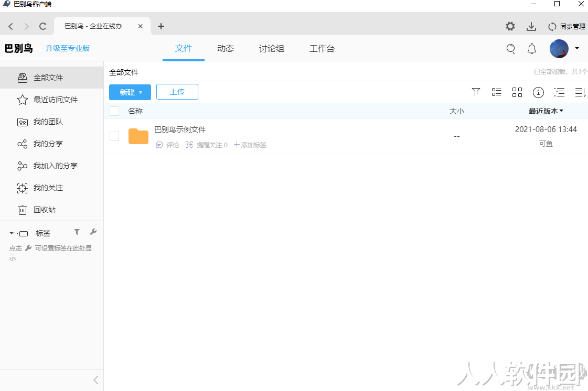The image size is (588, 391).
Task: Reload the page with the refresh icon
Action: pos(43,26)
